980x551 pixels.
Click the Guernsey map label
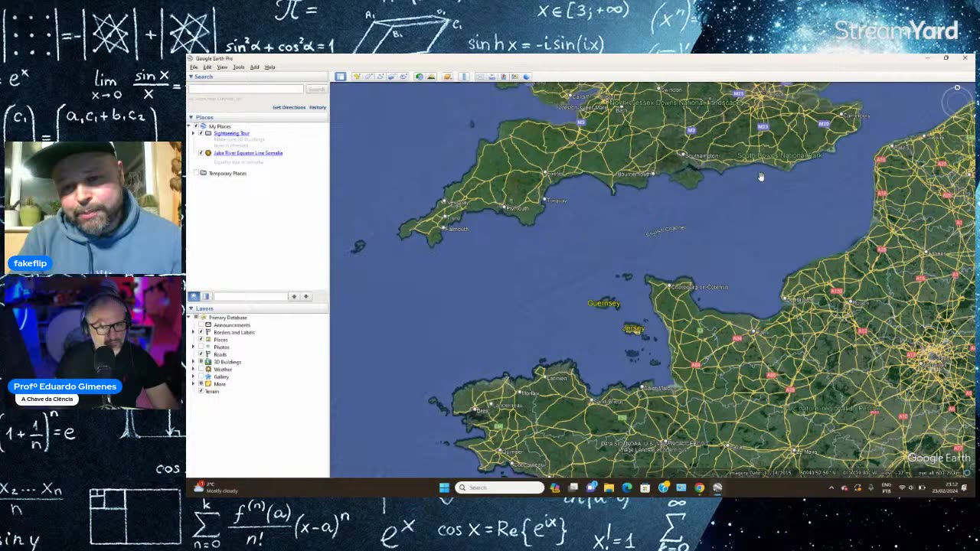click(x=604, y=304)
